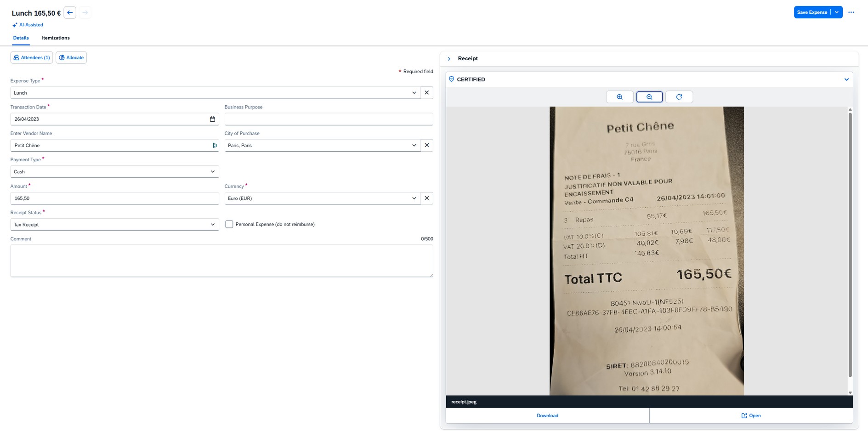Switch to the Itemizations tab
Screen dimensions: 868x431
click(x=56, y=38)
